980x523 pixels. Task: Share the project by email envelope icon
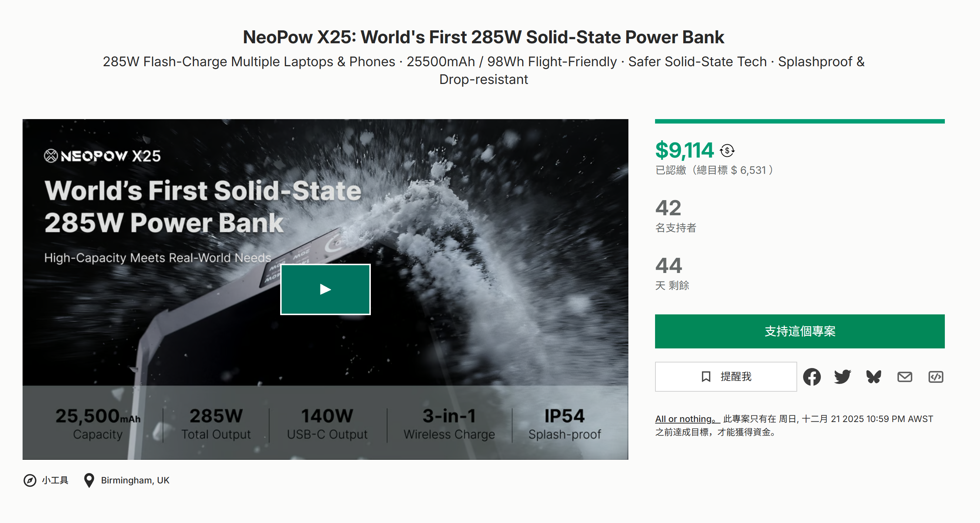pyautogui.click(x=904, y=377)
